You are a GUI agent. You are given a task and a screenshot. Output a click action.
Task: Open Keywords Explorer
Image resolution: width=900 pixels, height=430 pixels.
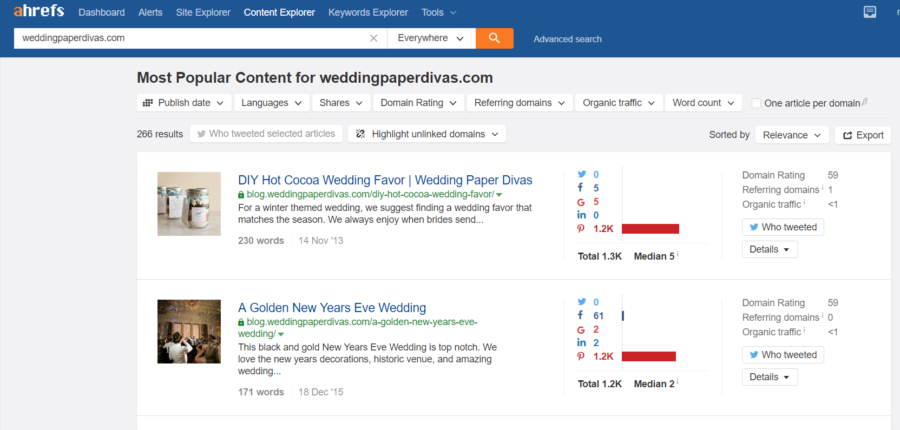(368, 12)
